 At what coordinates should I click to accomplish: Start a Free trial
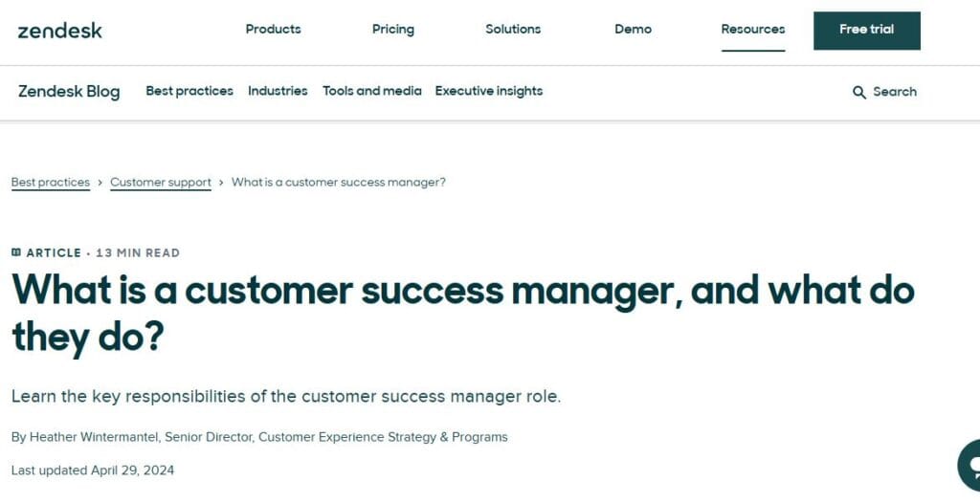click(866, 30)
